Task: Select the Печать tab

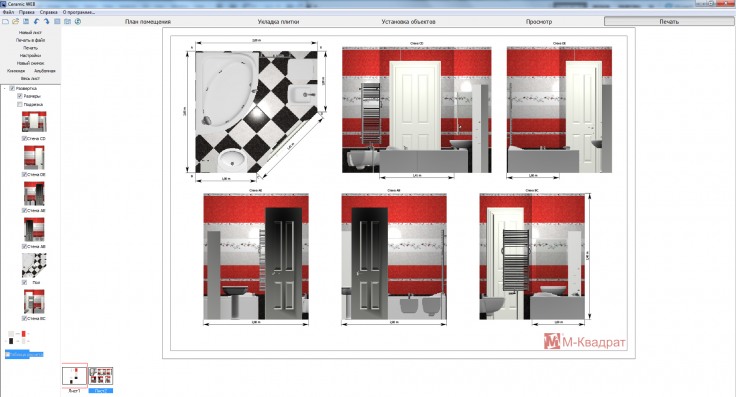Action: (x=669, y=22)
